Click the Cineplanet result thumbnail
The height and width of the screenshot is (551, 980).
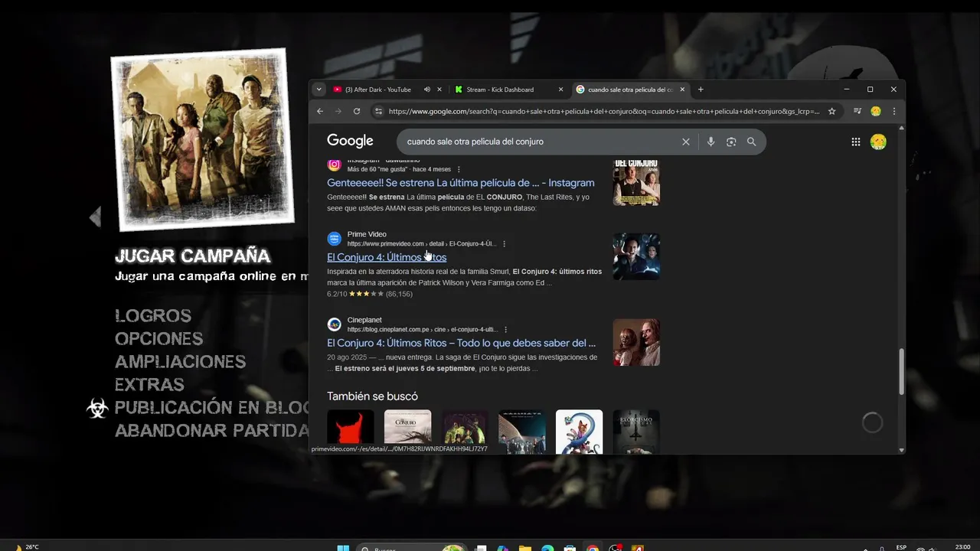(636, 342)
